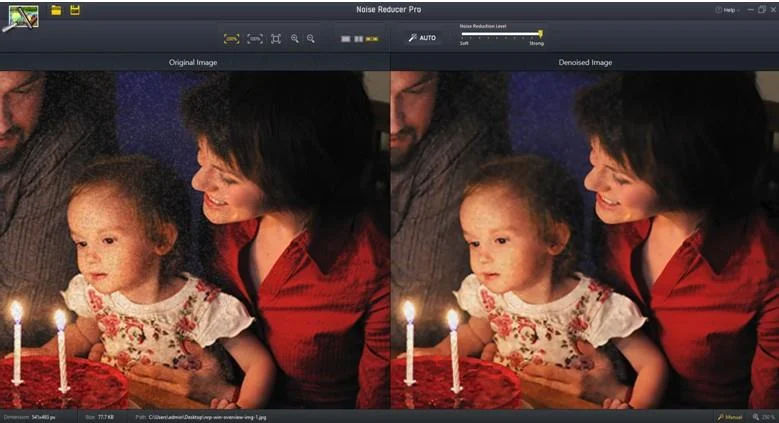Select the yellow side-by-side compare layout

click(372, 39)
